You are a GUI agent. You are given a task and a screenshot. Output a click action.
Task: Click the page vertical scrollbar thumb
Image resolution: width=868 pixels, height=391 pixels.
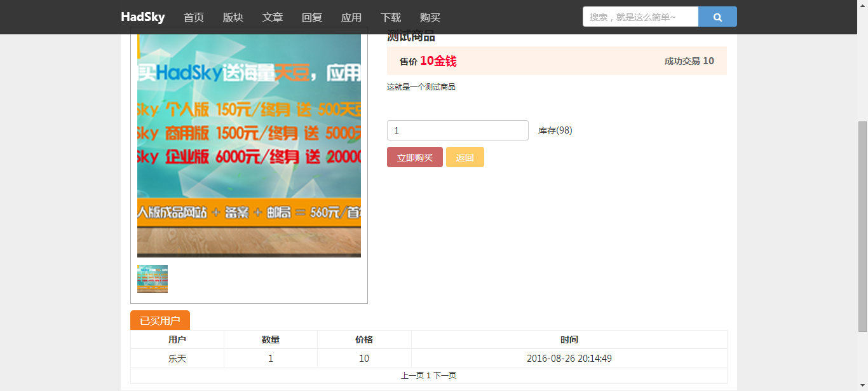click(862, 226)
